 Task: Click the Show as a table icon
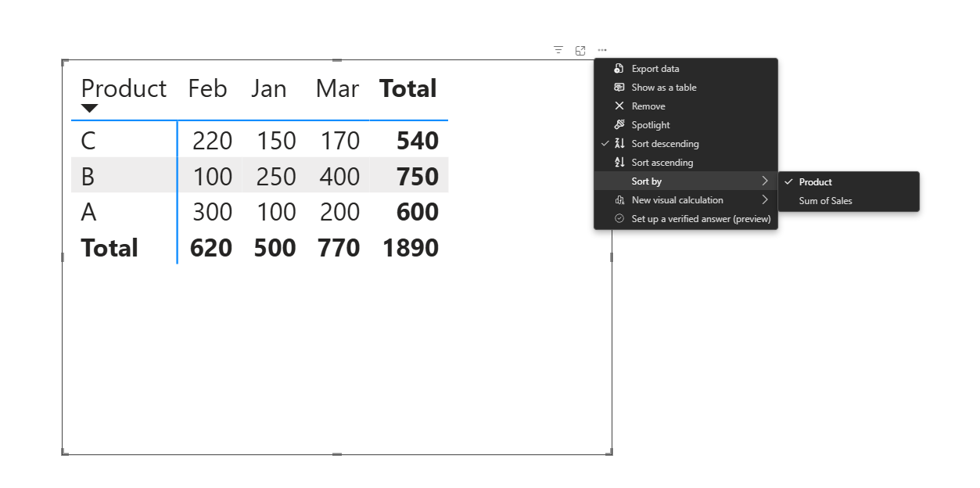pyautogui.click(x=619, y=88)
